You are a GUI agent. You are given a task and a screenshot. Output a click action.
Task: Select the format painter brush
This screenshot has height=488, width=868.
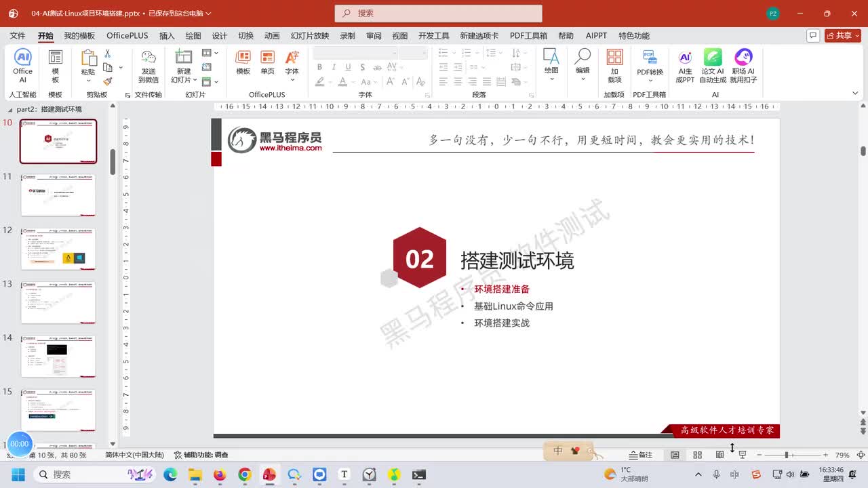(x=107, y=81)
